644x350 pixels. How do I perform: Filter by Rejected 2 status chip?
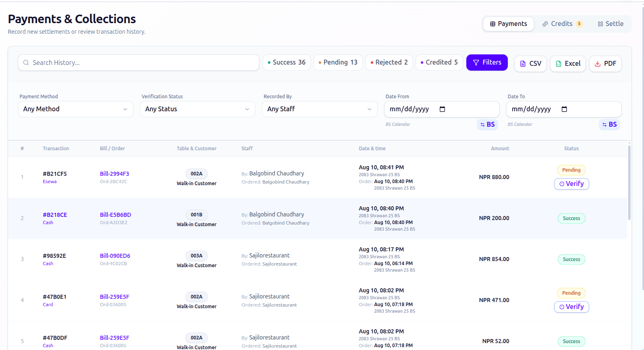(389, 63)
